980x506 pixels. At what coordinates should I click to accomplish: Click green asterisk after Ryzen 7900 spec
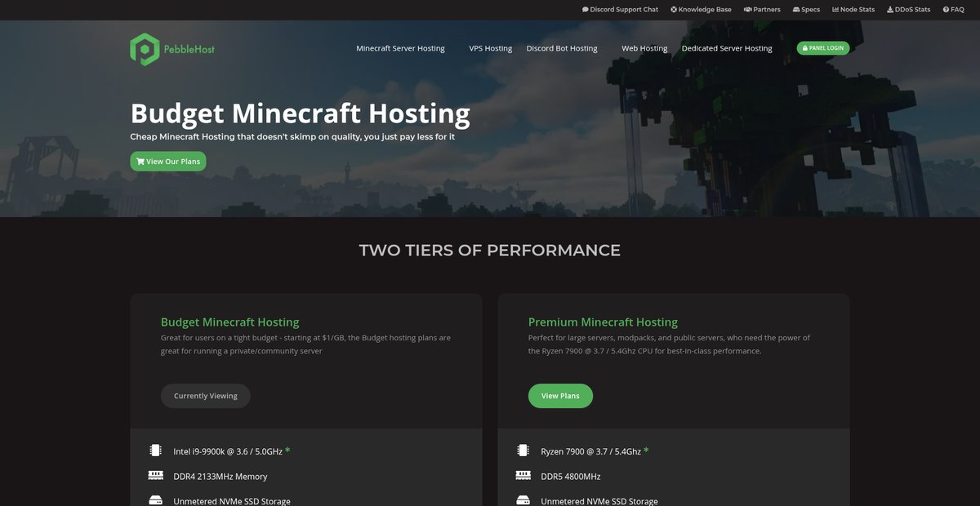click(647, 451)
